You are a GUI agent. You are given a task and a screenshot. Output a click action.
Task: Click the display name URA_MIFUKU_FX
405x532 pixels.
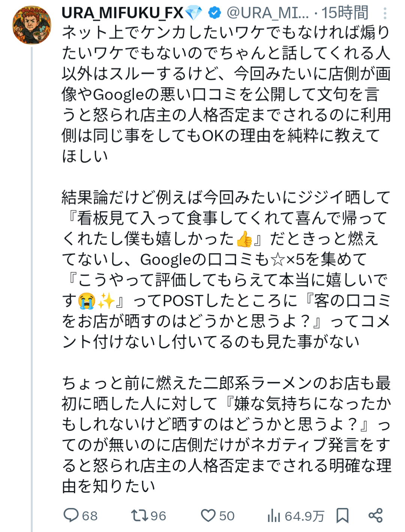123,13
